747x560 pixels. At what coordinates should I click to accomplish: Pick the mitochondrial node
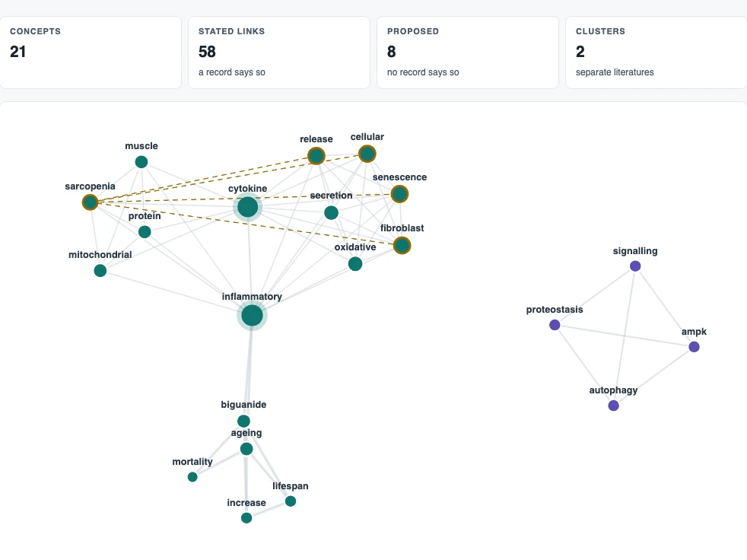100,271
